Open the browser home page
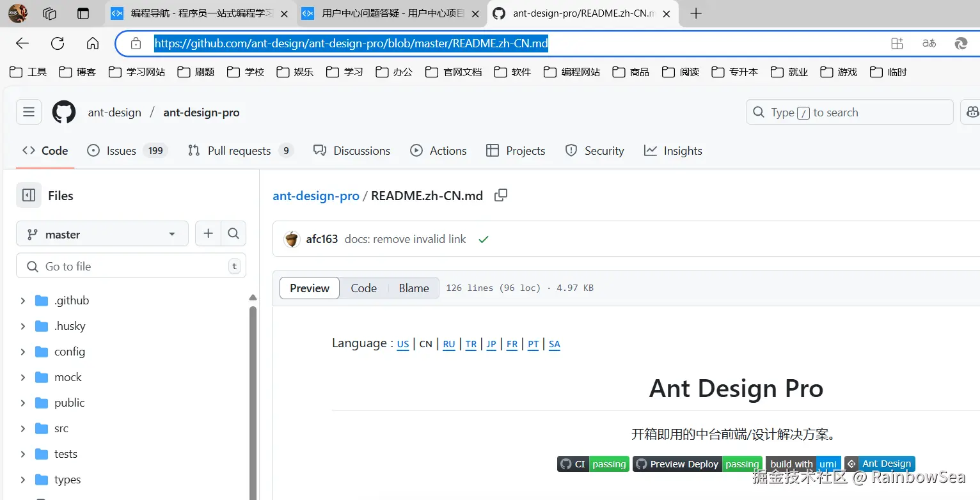The height and width of the screenshot is (500, 980). (93, 43)
